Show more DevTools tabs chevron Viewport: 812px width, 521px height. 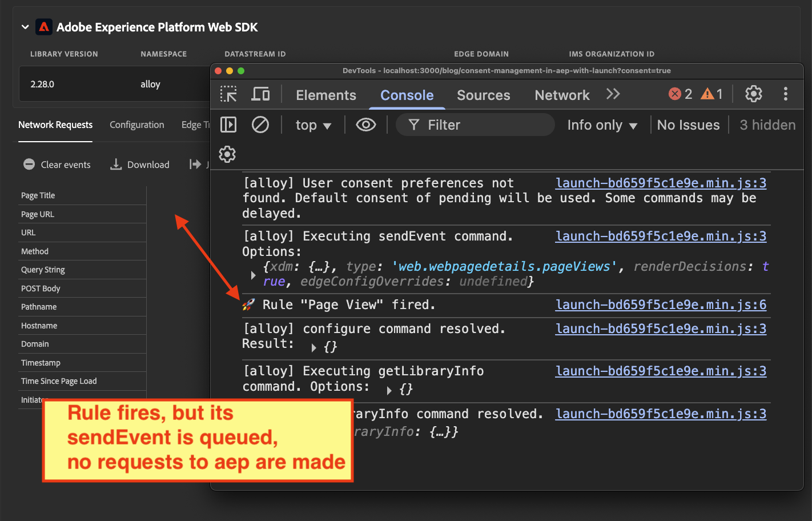tap(613, 94)
